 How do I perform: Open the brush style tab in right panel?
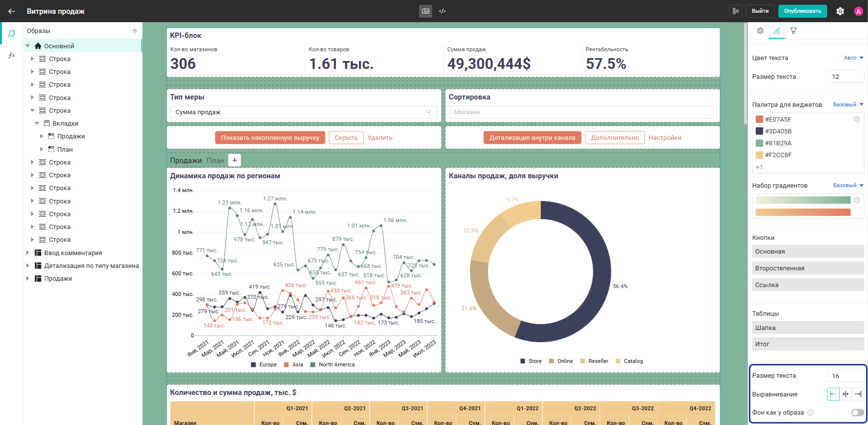(x=777, y=31)
